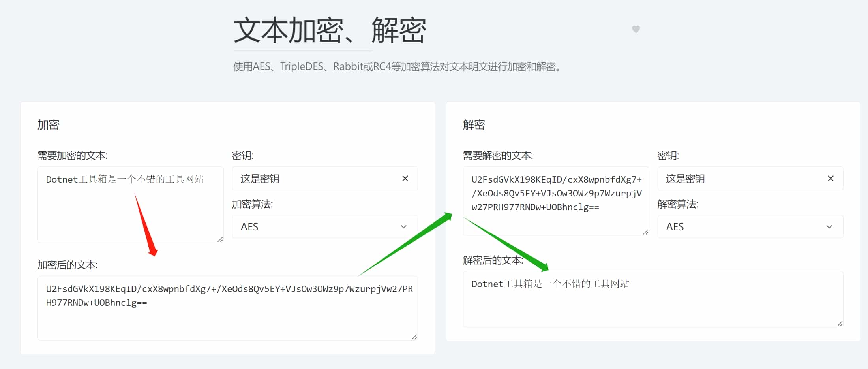Click the resize handle of 加密后的文本 textarea
Screen dimensions: 868x369
point(414,337)
